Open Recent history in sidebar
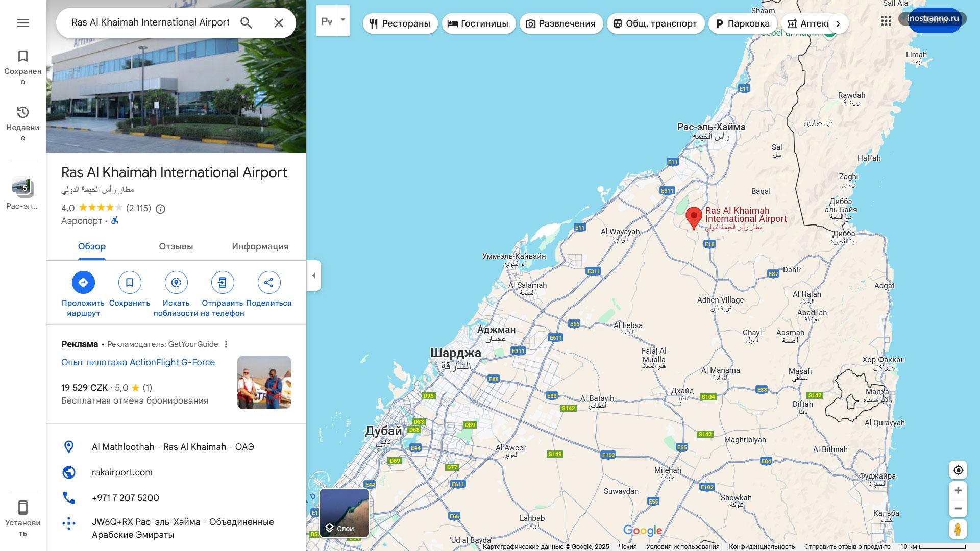 tap(23, 123)
